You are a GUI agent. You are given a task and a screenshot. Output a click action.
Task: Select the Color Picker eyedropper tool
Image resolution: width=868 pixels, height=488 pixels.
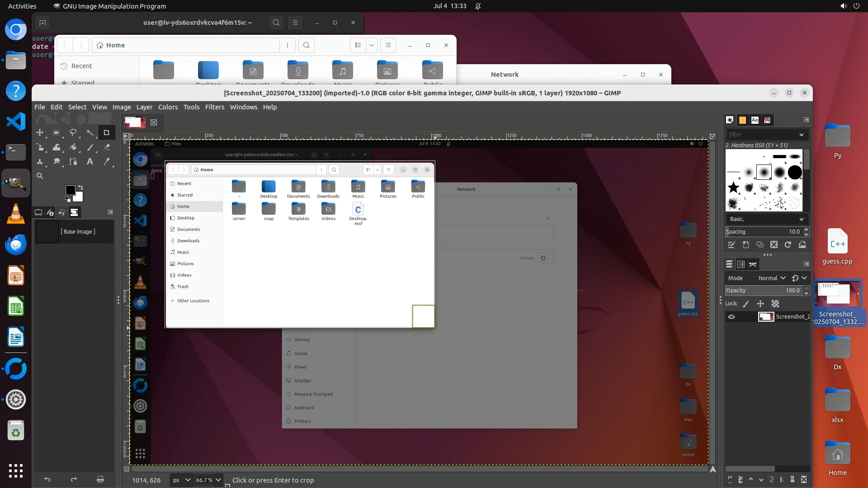click(107, 161)
